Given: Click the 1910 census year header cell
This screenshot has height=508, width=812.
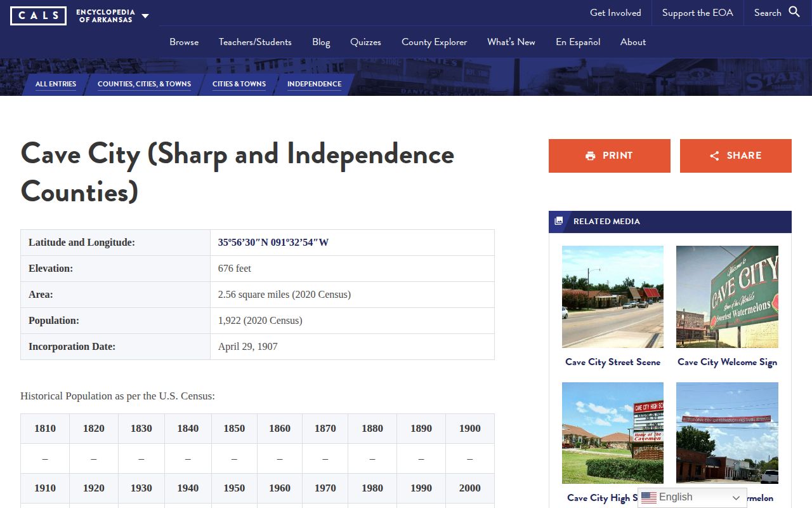Looking at the screenshot, I should coord(45,488).
